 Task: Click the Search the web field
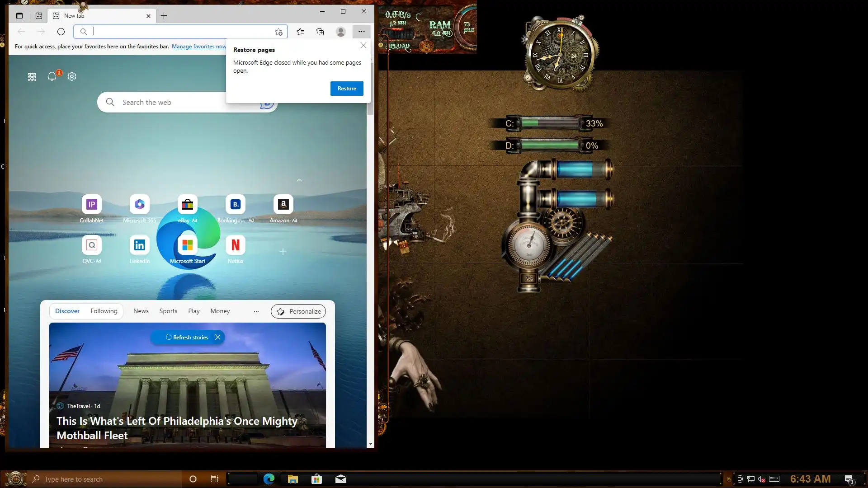pyautogui.click(x=172, y=103)
